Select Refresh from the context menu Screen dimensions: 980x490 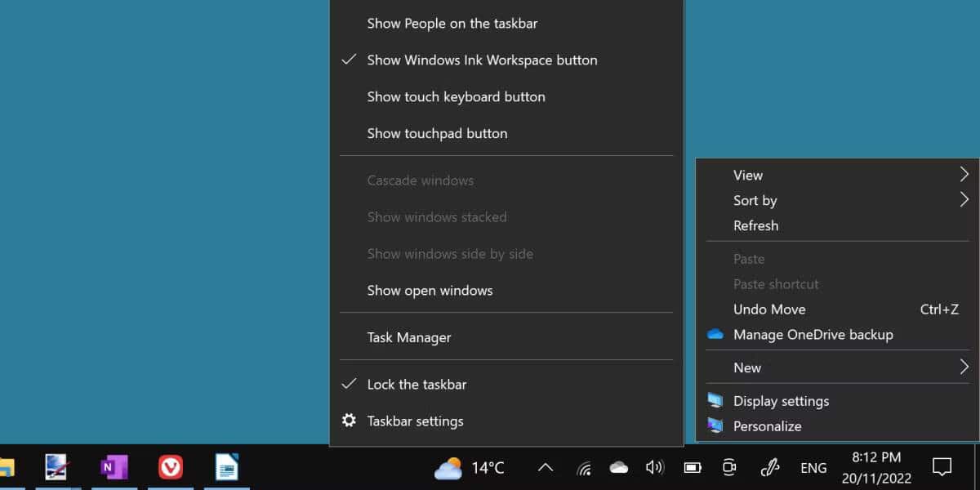pyautogui.click(x=755, y=225)
